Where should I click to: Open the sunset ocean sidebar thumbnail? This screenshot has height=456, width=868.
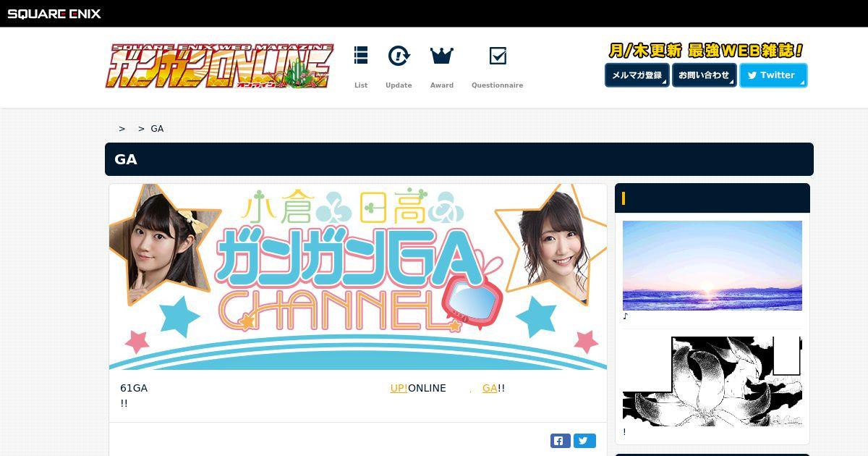click(x=712, y=265)
